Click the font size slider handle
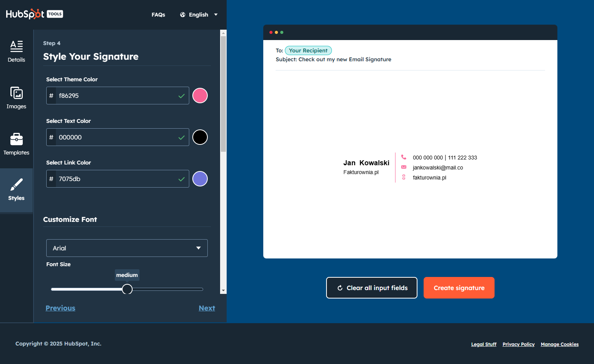Screen dimensions: 594x364 [127, 289]
